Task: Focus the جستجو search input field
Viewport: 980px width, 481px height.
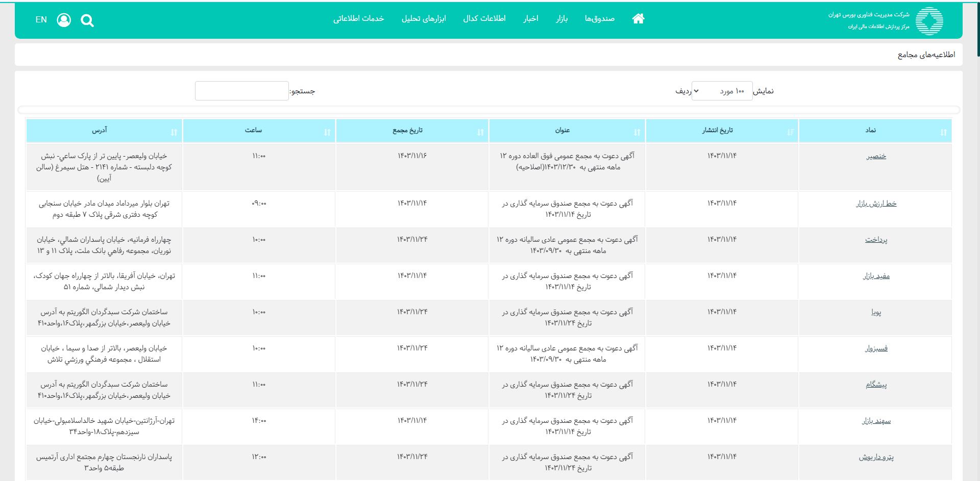Action: coord(242,91)
